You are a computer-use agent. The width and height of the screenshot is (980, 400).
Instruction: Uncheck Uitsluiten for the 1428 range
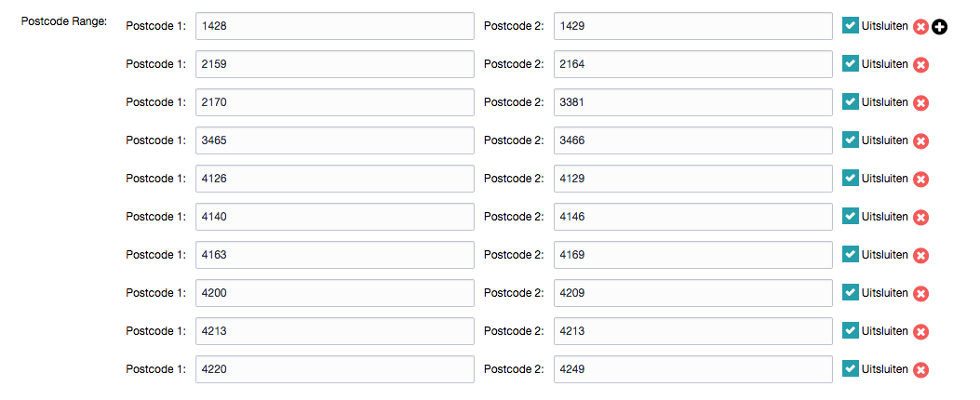pos(850,26)
